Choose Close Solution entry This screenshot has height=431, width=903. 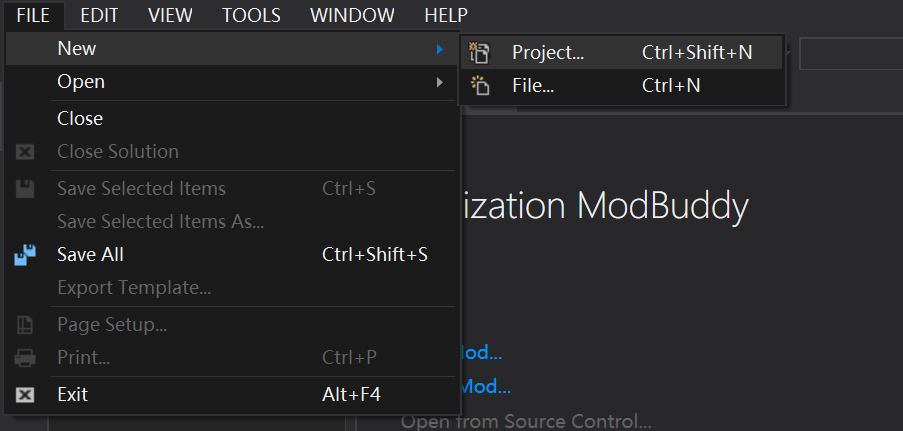coord(232,152)
